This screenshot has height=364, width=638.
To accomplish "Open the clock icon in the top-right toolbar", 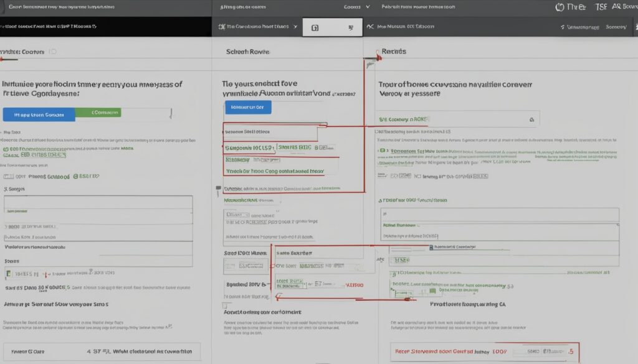I will click(x=559, y=7).
